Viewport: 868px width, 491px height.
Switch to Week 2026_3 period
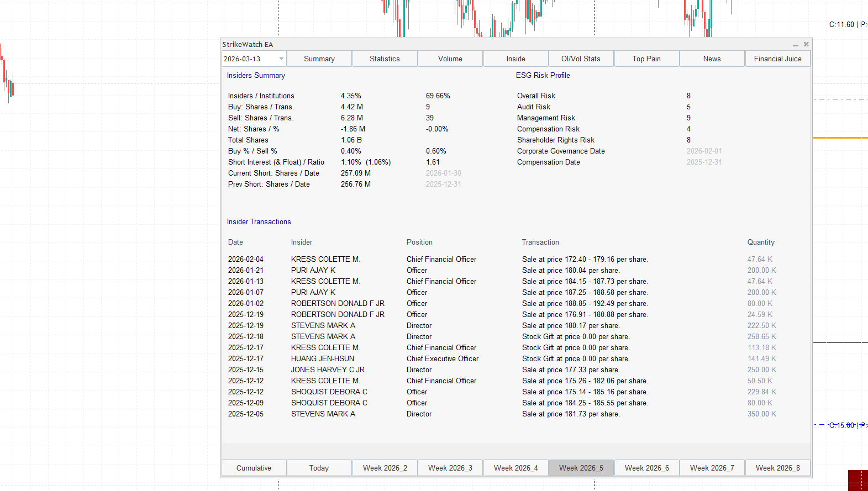pyautogui.click(x=450, y=468)
